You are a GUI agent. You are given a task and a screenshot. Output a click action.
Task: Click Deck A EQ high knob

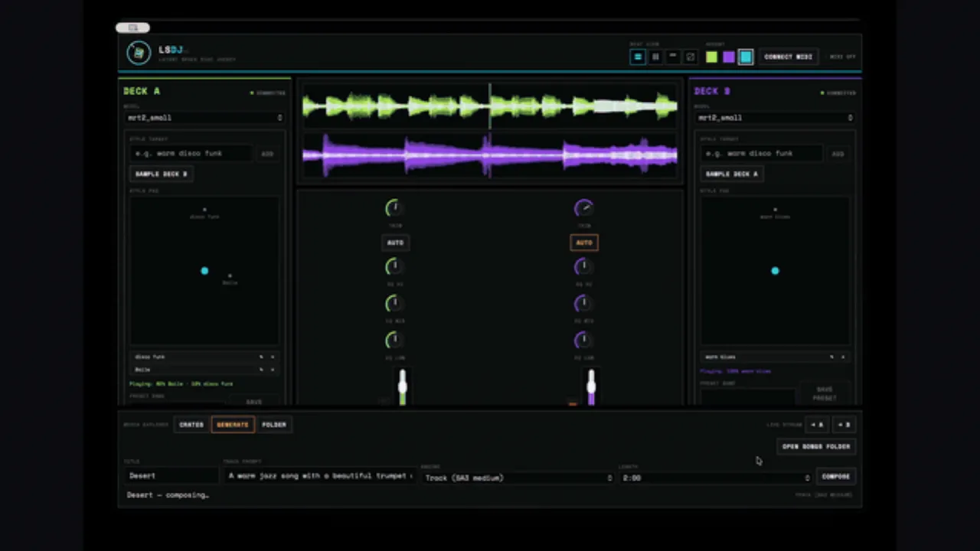[394, 266]
